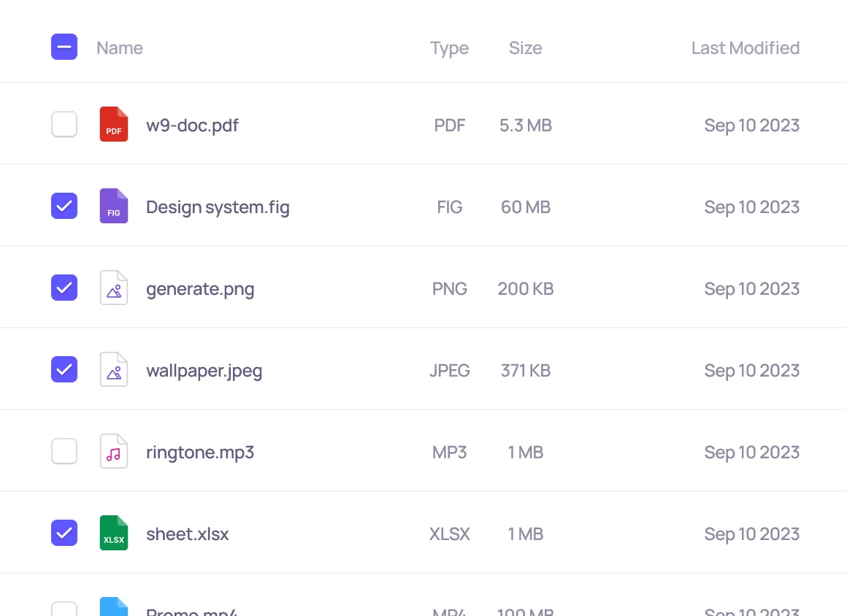
Task: Uncheck the wallpaper.jpeg row checkbox
Action: [x=64, y=370]
